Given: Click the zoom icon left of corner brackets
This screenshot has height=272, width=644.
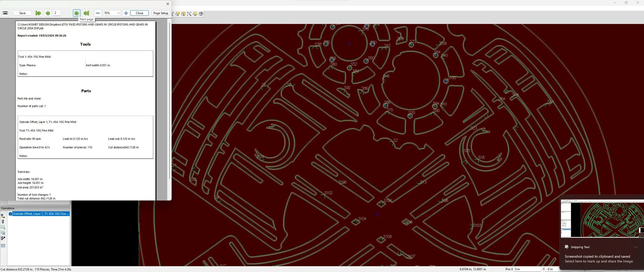Looking at the screenshot, I should [x=183, y=14].
